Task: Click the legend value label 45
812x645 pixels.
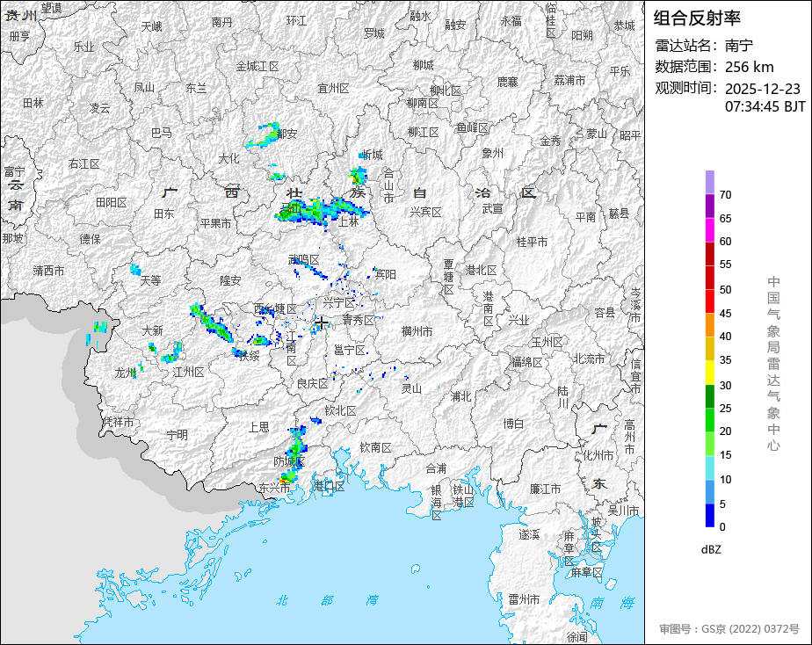Action: (726, 313)
